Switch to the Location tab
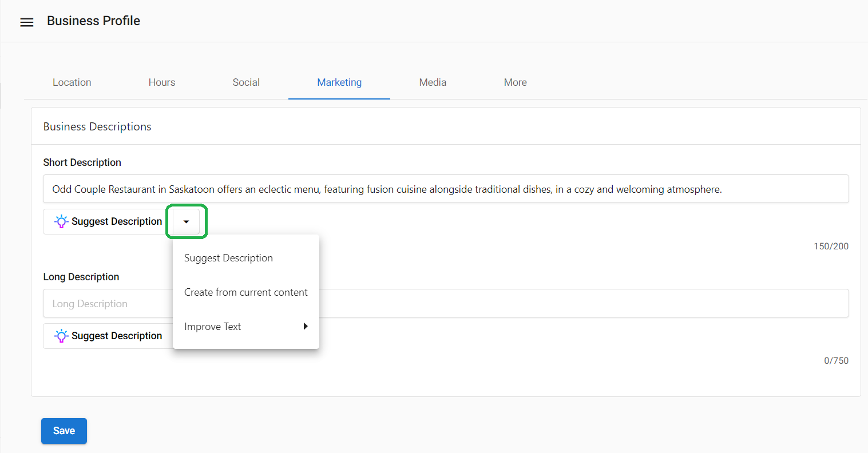868x453 pixels. [72, 82]
